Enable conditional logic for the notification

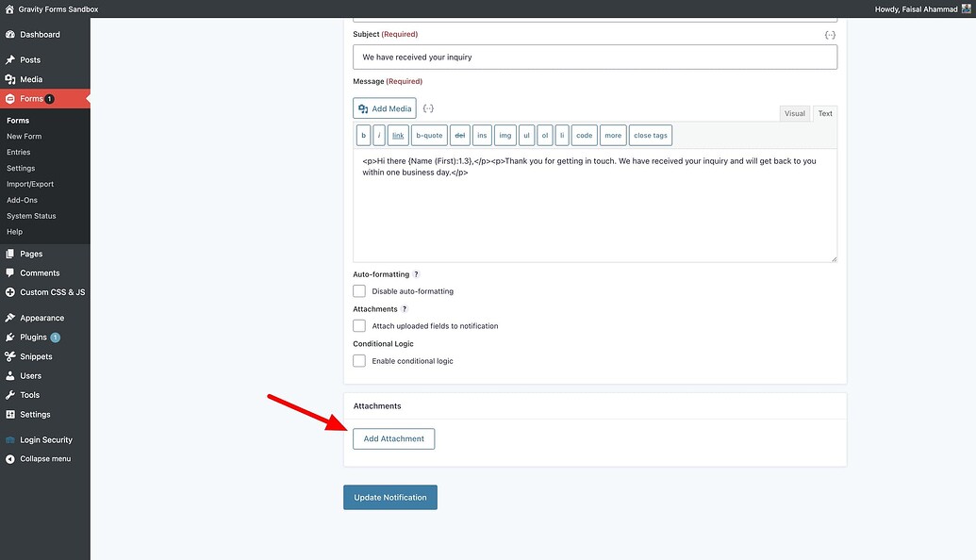pyautogui.click(x=359, y=360)
